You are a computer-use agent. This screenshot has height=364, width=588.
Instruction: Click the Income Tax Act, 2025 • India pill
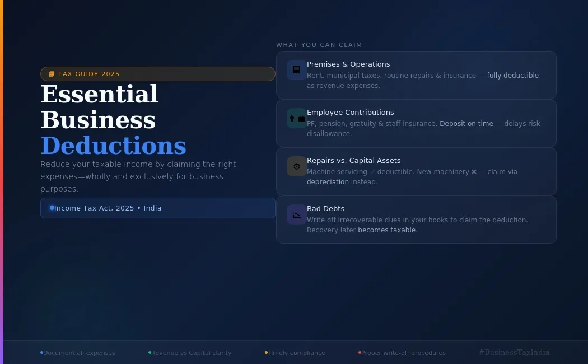click(157, 208)
